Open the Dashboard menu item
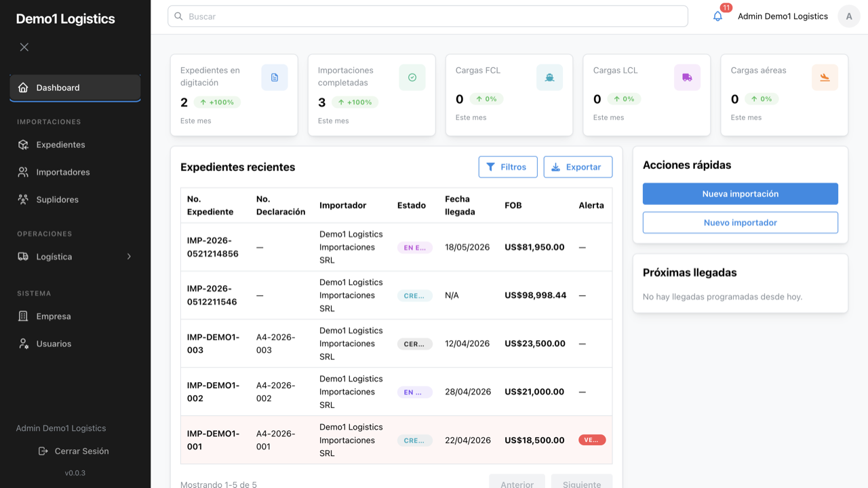Viewport: 868px width, 488px height. coord(75,88)
